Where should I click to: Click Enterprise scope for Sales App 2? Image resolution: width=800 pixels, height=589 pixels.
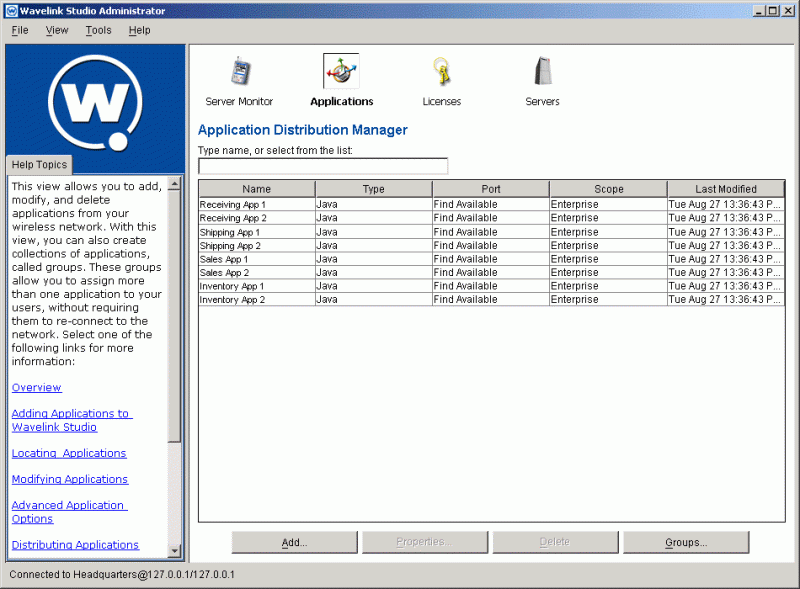click(608, 273)
